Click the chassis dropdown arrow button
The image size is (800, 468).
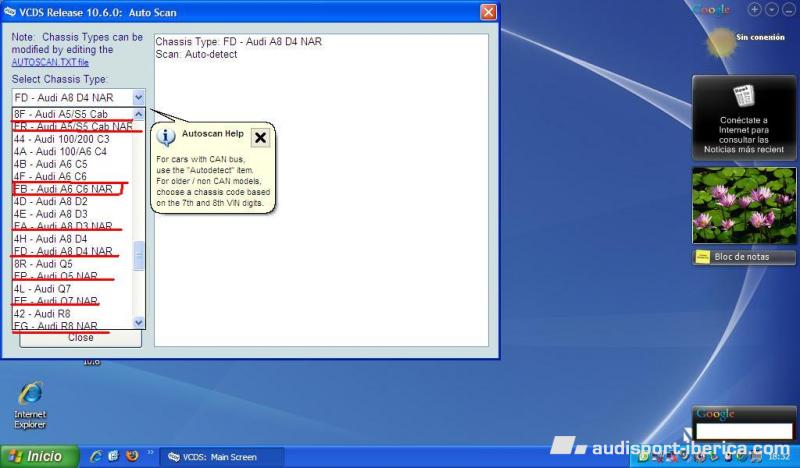[x=138, y=97]
